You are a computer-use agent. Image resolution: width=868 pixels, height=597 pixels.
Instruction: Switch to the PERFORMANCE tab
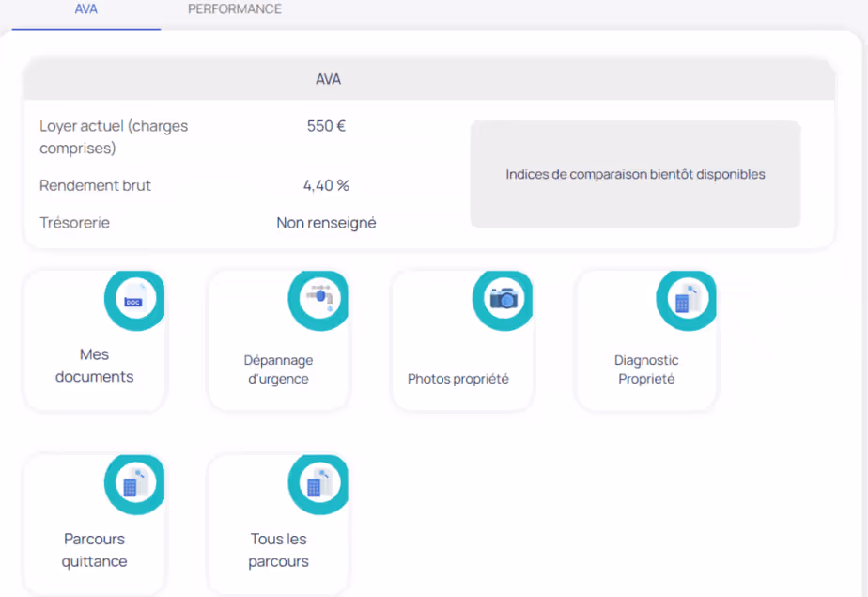(x=234, y=9)
